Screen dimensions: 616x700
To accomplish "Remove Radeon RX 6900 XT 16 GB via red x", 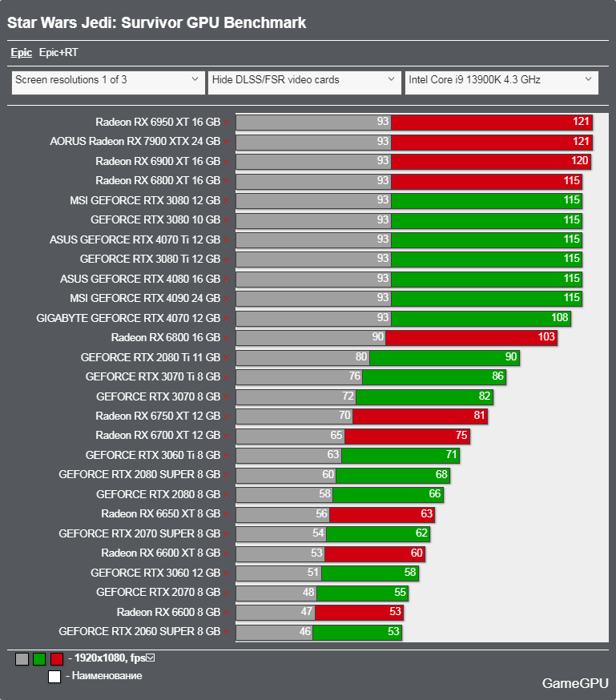I will 227,162.
